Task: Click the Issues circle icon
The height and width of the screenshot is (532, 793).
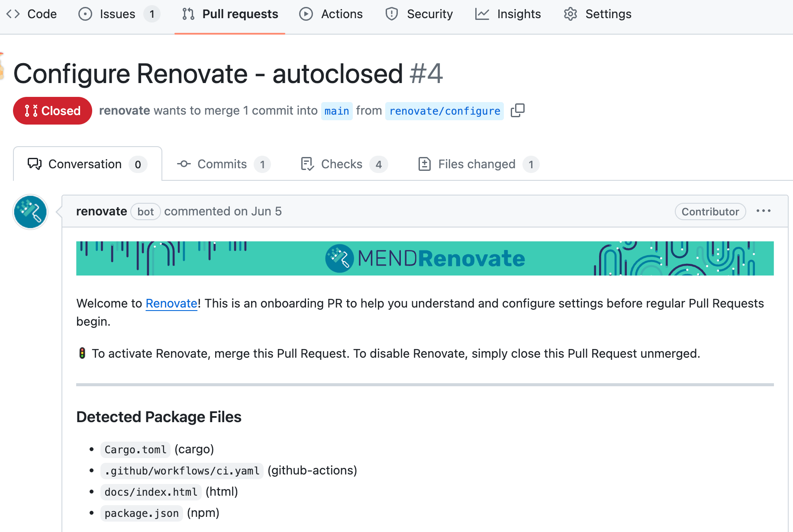Action: click(85, 14)
